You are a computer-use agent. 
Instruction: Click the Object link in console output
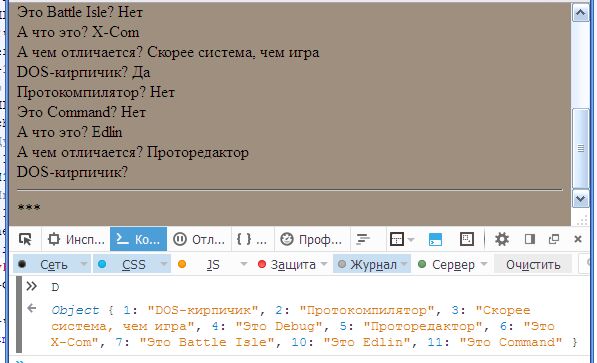[x=75, y=310]
